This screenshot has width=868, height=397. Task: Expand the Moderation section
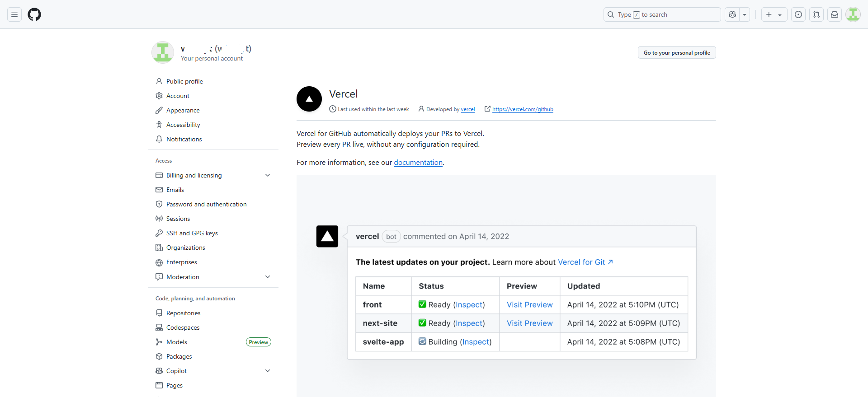click(268, 277)
